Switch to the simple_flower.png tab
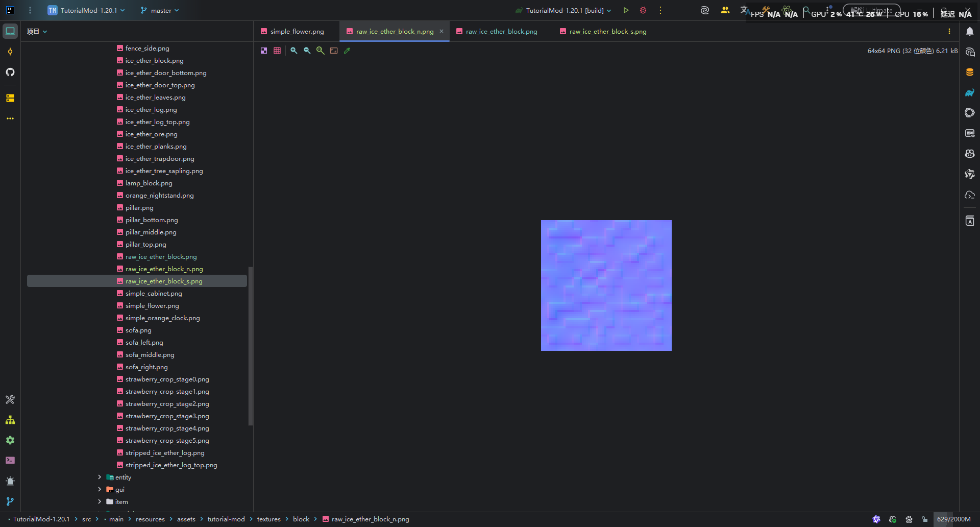The image size is (980, 527). coord(297,32)
